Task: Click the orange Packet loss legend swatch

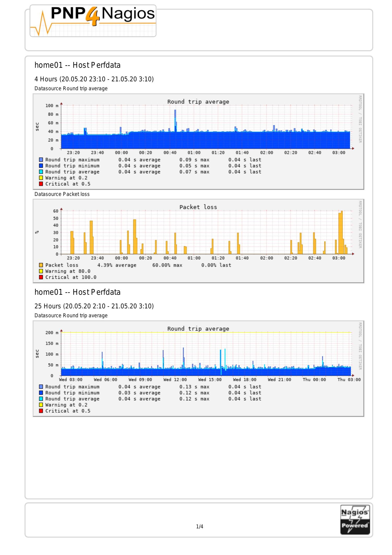Action: pos(41,265)
